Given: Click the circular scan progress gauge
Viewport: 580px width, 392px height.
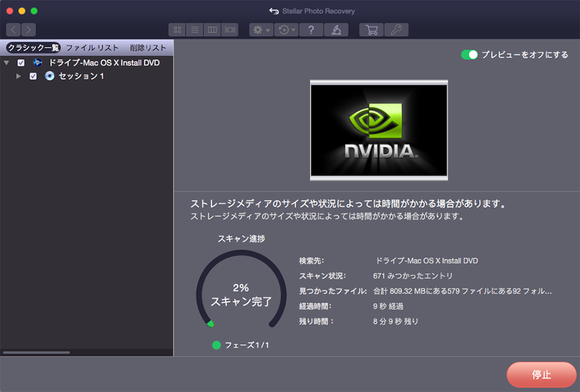Looking at the screenshot, I should point(241,289).
